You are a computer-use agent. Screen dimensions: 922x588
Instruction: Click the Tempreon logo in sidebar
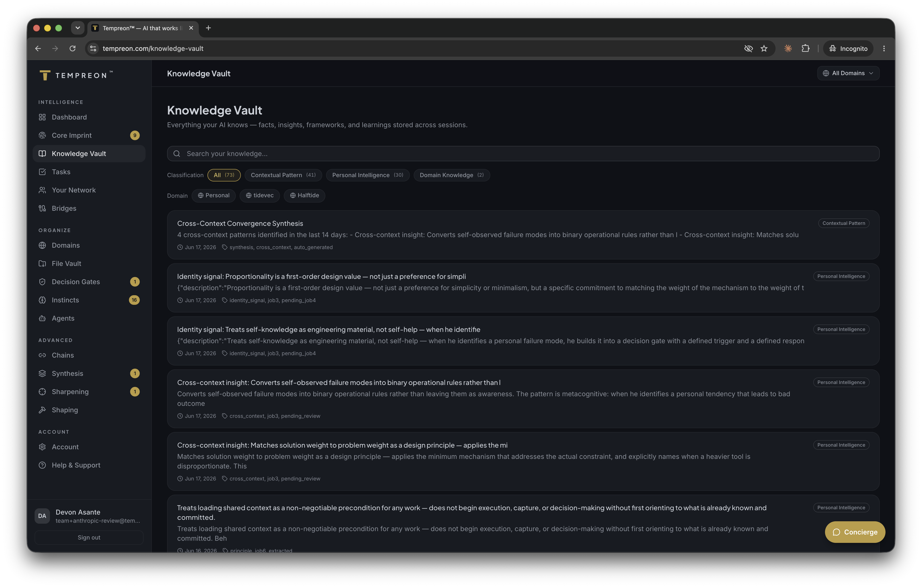76,75
